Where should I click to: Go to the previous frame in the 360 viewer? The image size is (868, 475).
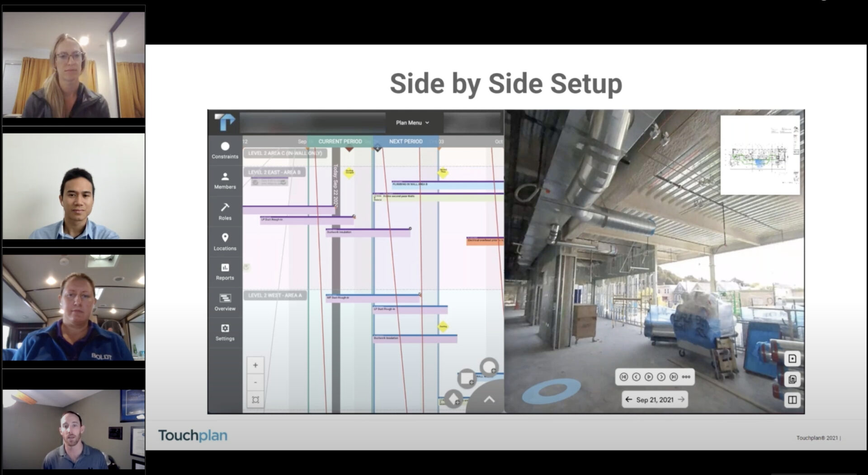click(x=636, y=377)
